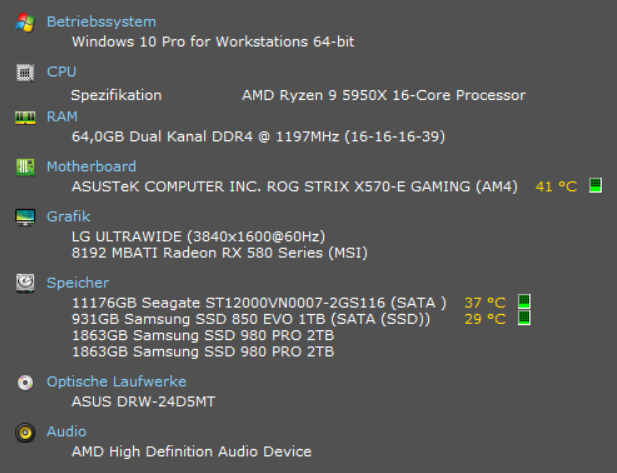This screenshot has height=473, width=617.
Task: Click the disc icon for Optische Laufwerke
Action: pos(25,382)
